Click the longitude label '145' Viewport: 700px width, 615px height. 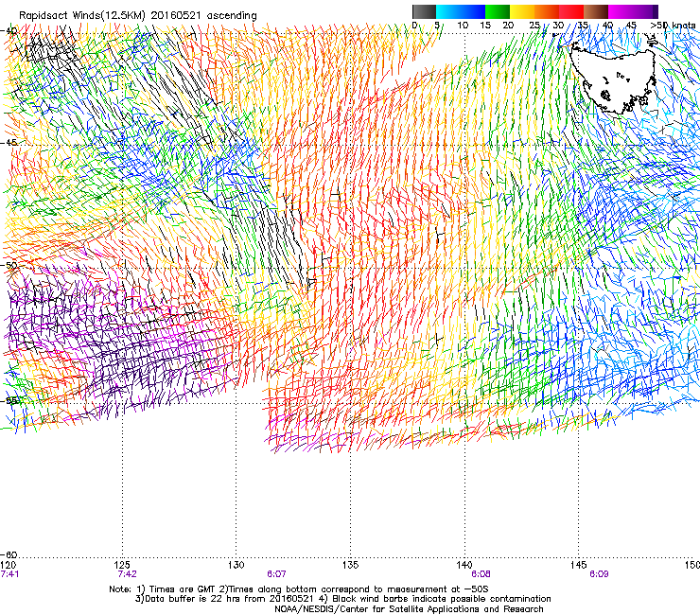(x=579, y=566)
